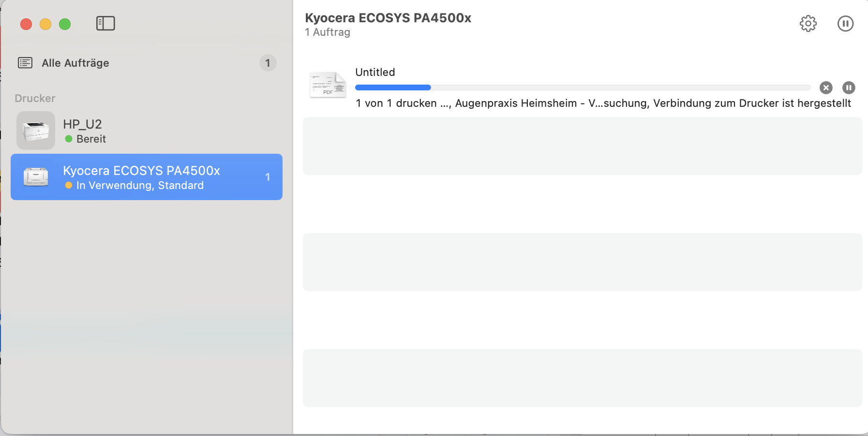Select the Kyocera ECOSYS PA4500x printer row
Viewport: 868px width, 436px height.
pyautogui.click(x=147, y=177)
